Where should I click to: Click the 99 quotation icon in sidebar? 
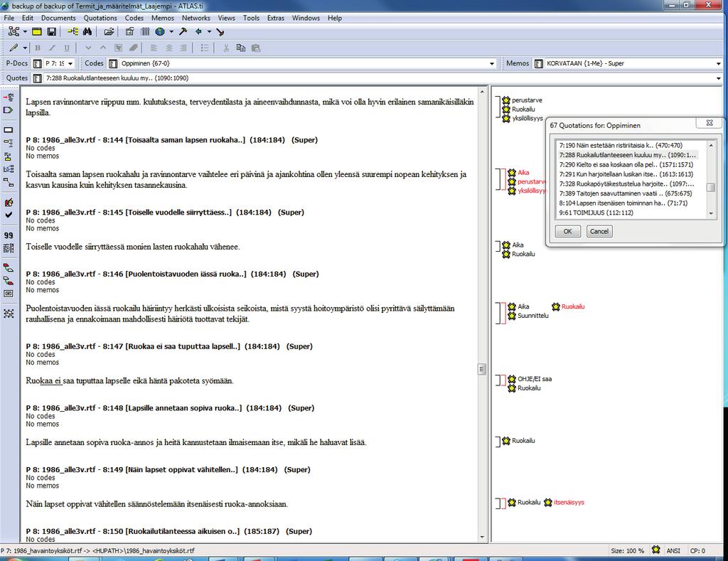(9, 235)
